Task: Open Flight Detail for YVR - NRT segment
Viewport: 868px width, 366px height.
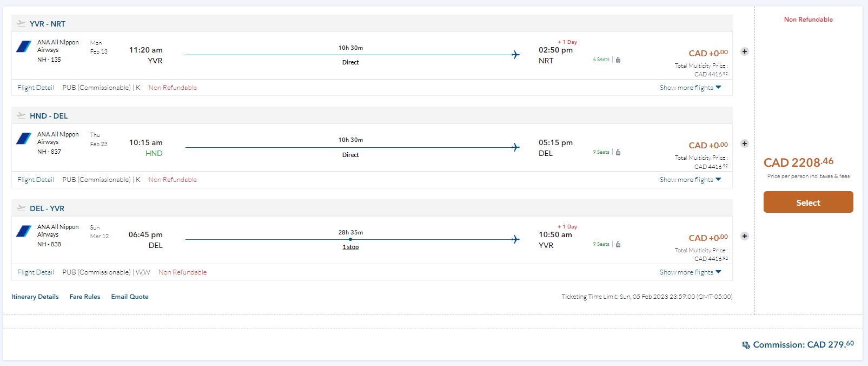Action: [x=36, y=88]
